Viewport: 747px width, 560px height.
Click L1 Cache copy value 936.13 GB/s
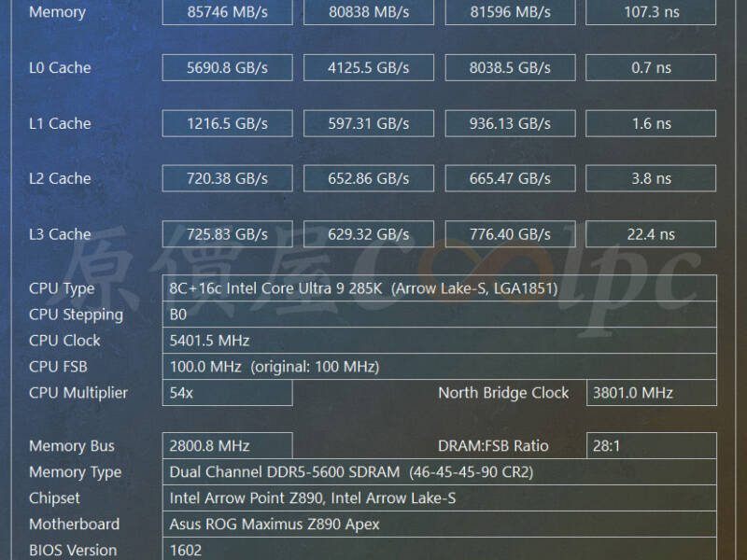pos(510,123)
